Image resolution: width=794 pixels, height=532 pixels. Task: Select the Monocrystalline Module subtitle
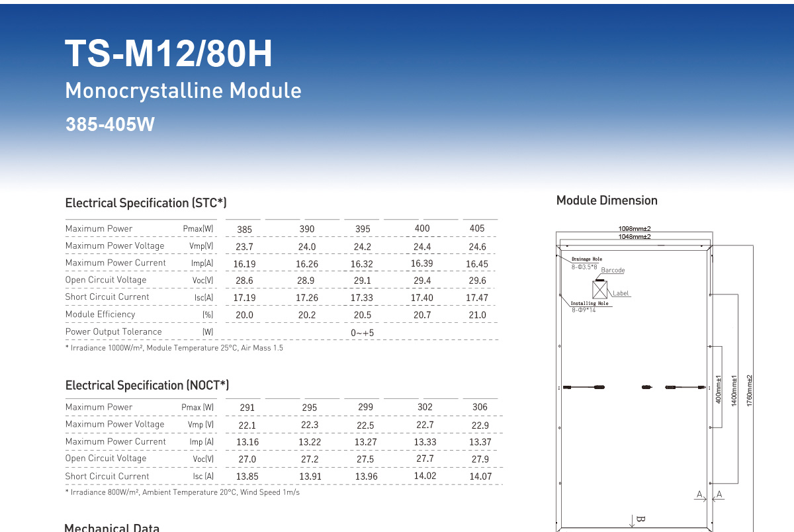tap(183, 91)
